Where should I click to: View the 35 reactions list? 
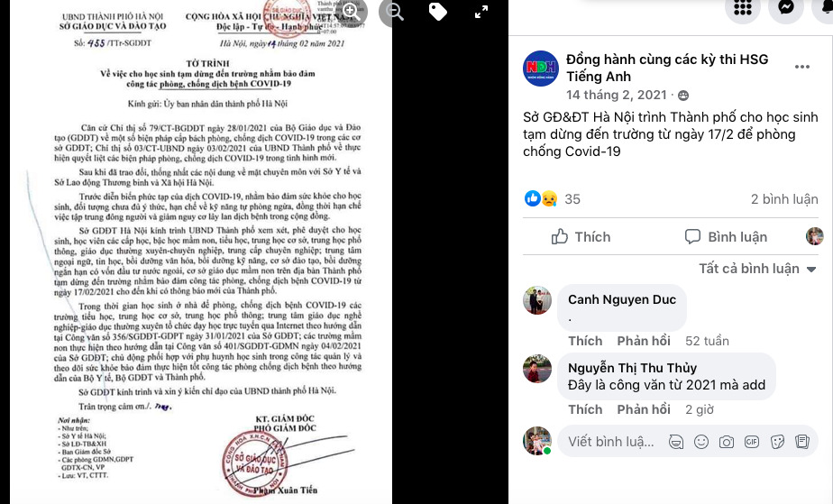coord(572,199)
